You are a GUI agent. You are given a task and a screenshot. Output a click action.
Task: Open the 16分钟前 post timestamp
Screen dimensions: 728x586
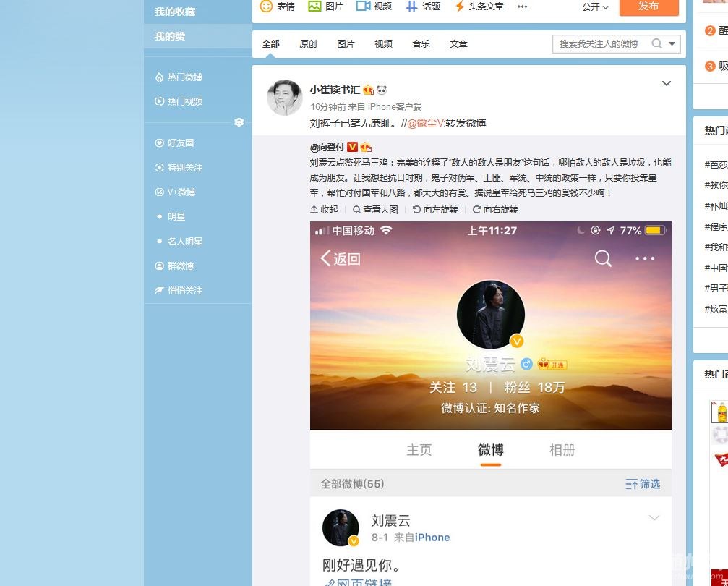click(328, 107)
